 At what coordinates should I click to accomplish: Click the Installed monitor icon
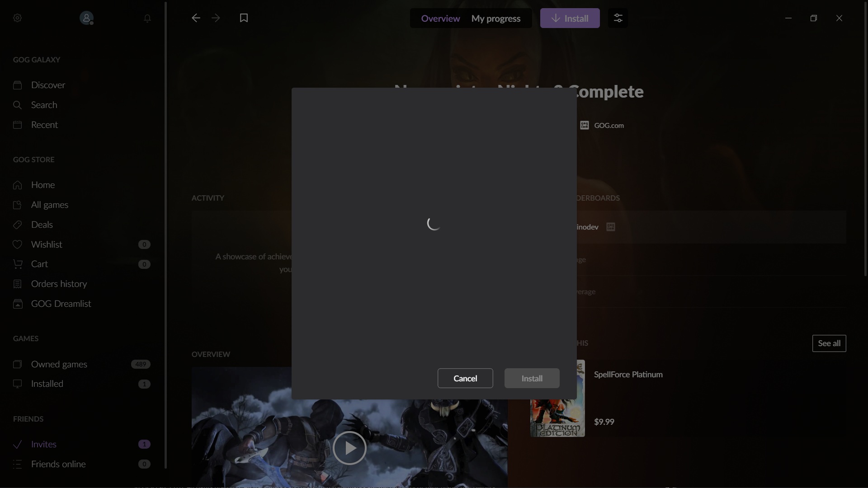pyautogui.click(x=17, y=384)
